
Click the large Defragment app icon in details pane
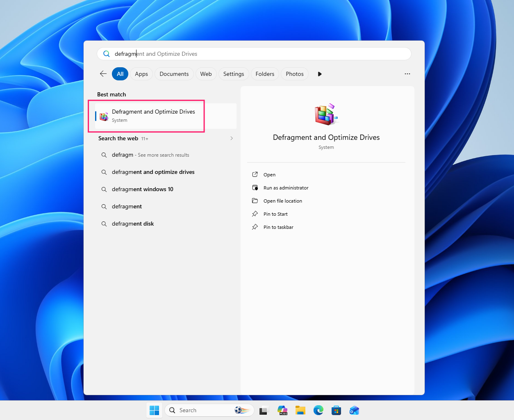pyautogui.click(x=326, y=114)
